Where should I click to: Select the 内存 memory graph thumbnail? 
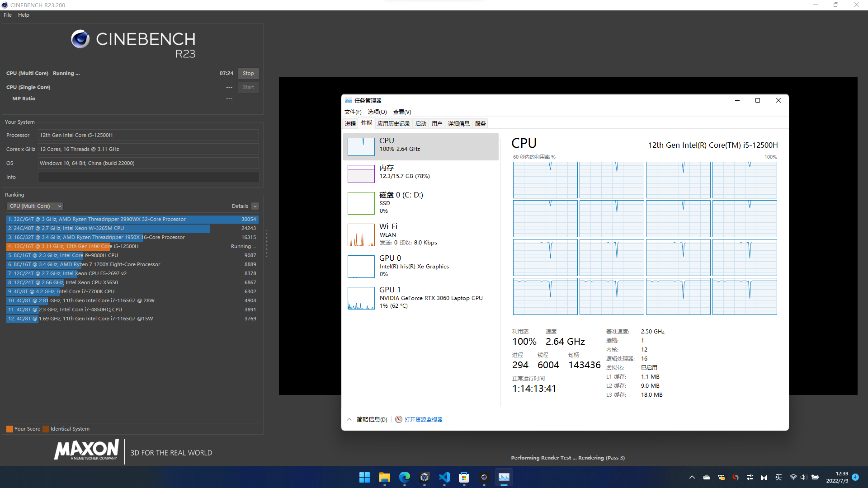(x=361, y=174)
